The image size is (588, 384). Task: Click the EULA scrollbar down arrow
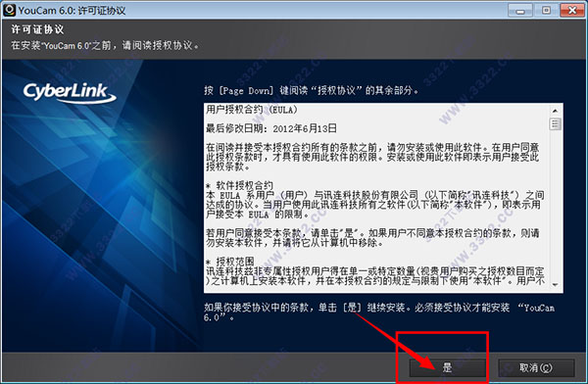[555, 285]
